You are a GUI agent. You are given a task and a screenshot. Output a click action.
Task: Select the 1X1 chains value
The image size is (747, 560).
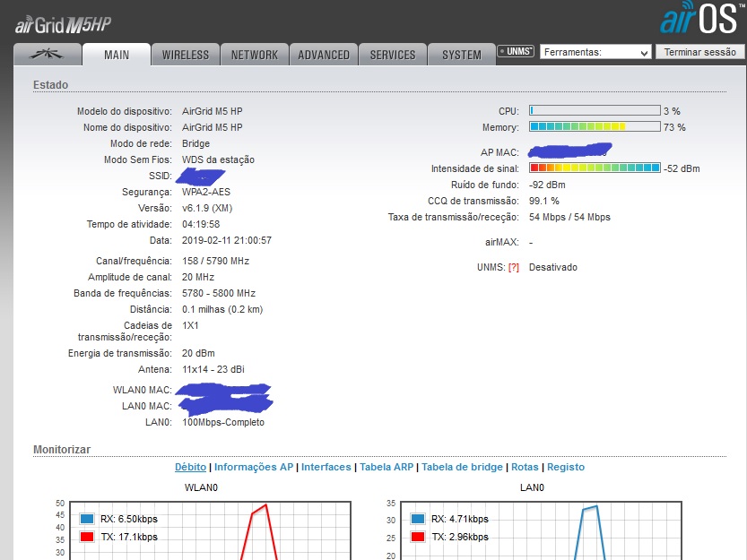pos(190,326)
